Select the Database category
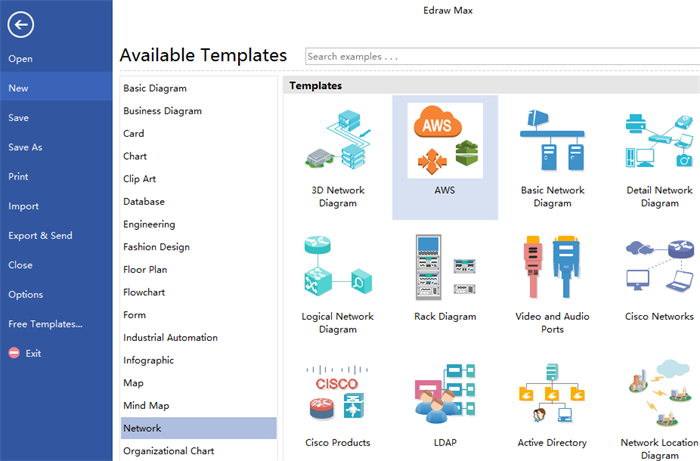Viewport: 700px width, 461px height. coord(144,202)
